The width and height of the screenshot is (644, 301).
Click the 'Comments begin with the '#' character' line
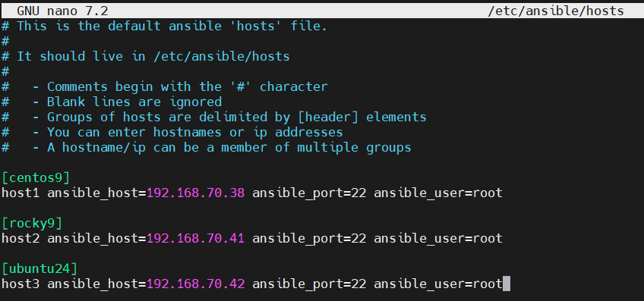164,87
